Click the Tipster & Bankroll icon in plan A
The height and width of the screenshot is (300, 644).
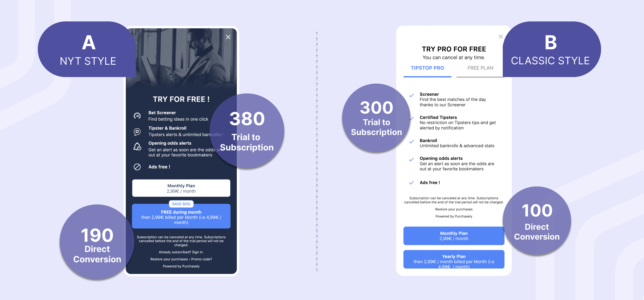click(x=137, y=132)
